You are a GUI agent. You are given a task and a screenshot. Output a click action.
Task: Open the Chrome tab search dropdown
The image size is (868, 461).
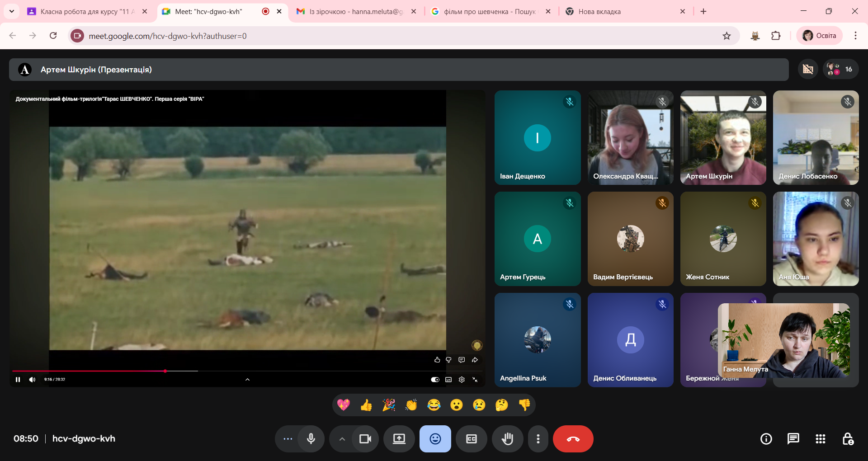[12, 11]
